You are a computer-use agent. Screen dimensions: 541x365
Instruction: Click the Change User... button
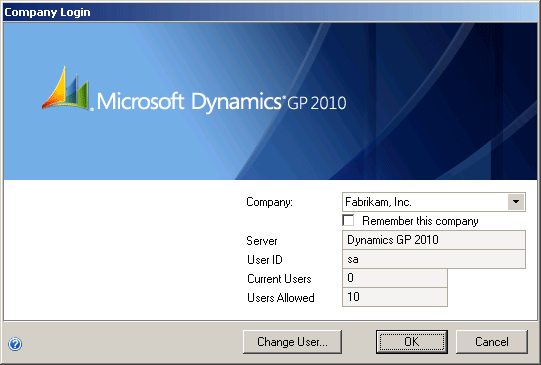point(292,342)
